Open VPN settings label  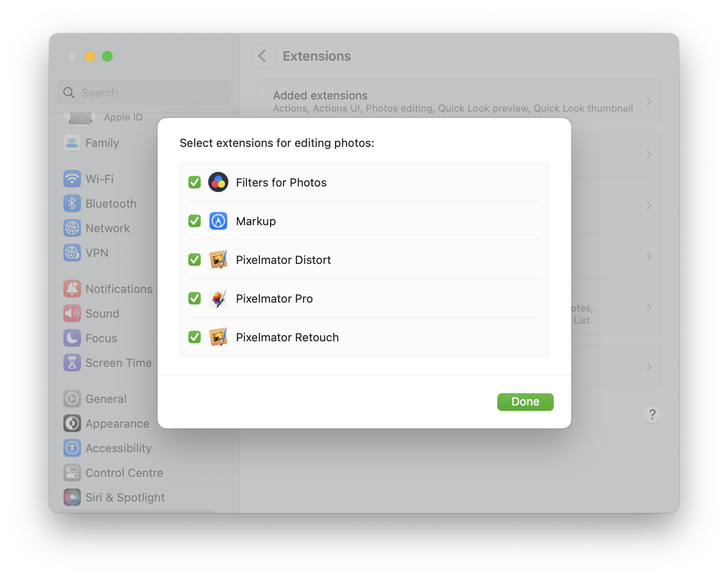pos(97,253)
